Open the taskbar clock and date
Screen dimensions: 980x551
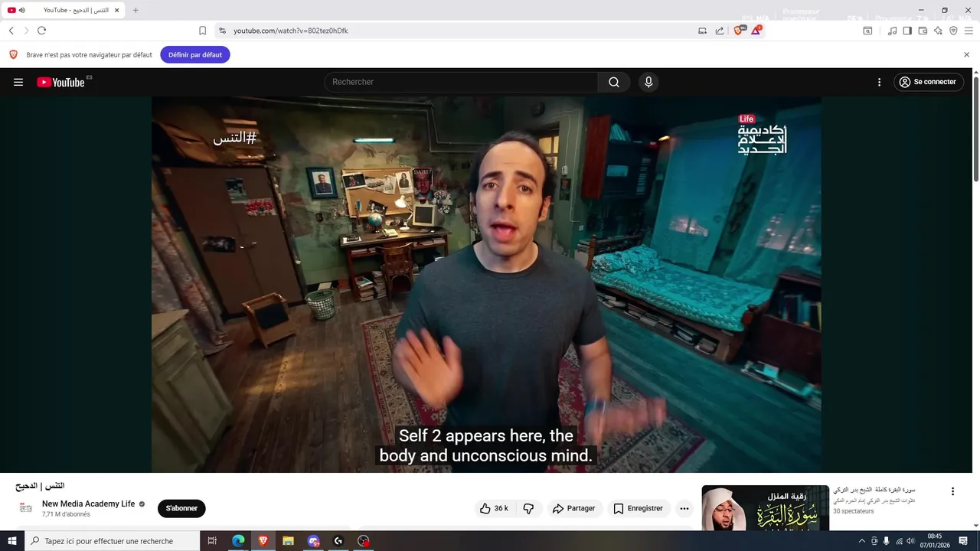click(935, 541)
